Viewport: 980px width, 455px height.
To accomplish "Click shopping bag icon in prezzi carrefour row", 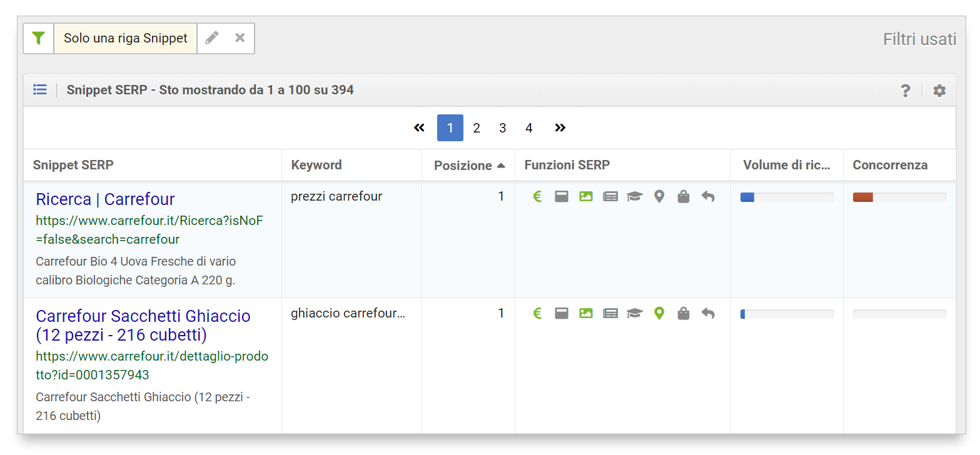I will [x=684, y=197].
